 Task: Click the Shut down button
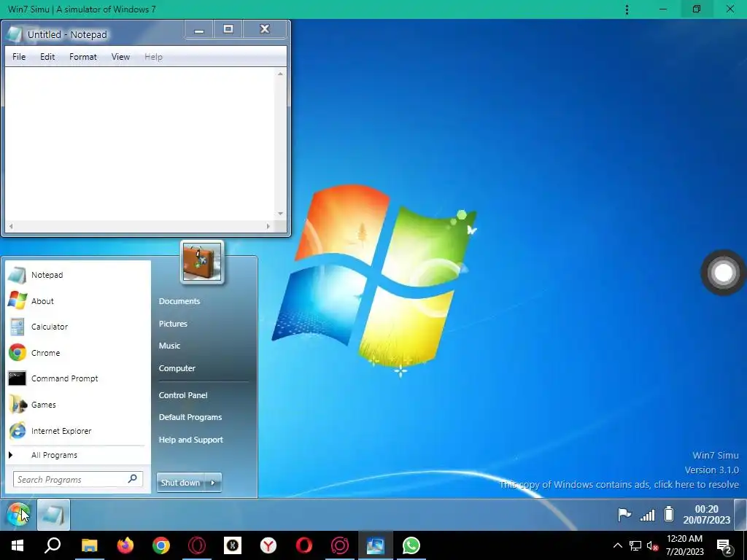coord(181,483)
